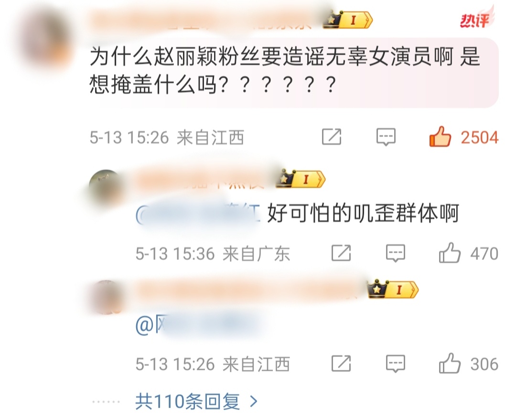Tap the reply bubble icon on top comment
The width and height of the screenshot is (516, 420).
386,137
